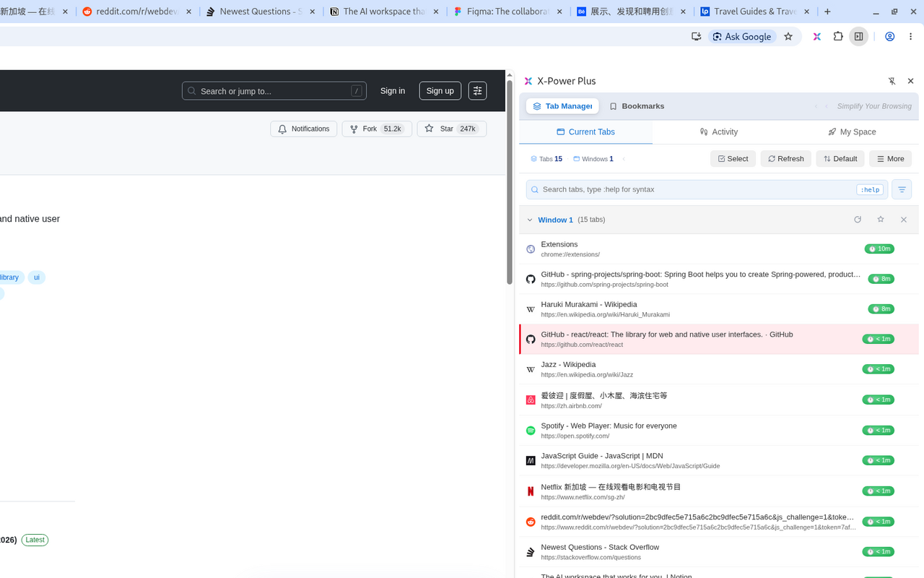
Task: Click the GitHub Sign in link
Action: point(393,91)
